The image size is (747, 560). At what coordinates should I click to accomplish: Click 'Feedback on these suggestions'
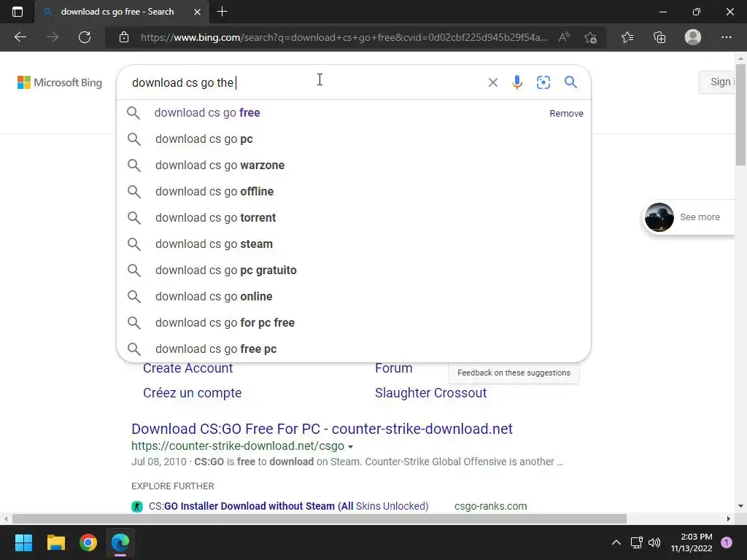[x=514, y=373]
